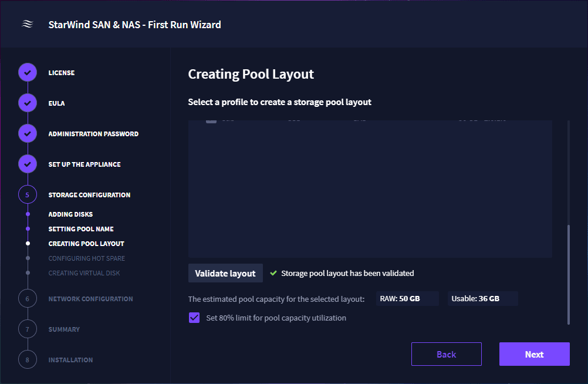Disable the 80% pool capacity limit checkbox
The width and height of the screenshot is (588, 384).
(194, 318)
